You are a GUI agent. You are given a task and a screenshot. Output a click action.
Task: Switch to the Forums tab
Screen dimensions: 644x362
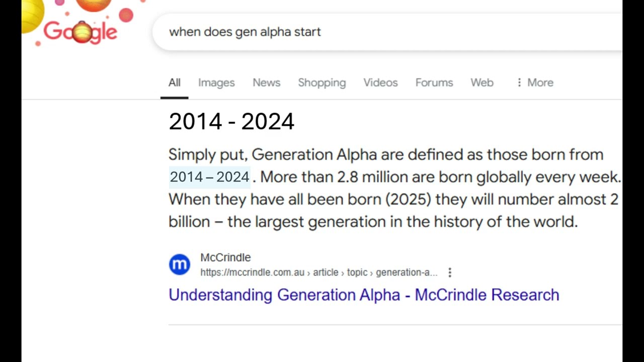[x=434, y=82]
